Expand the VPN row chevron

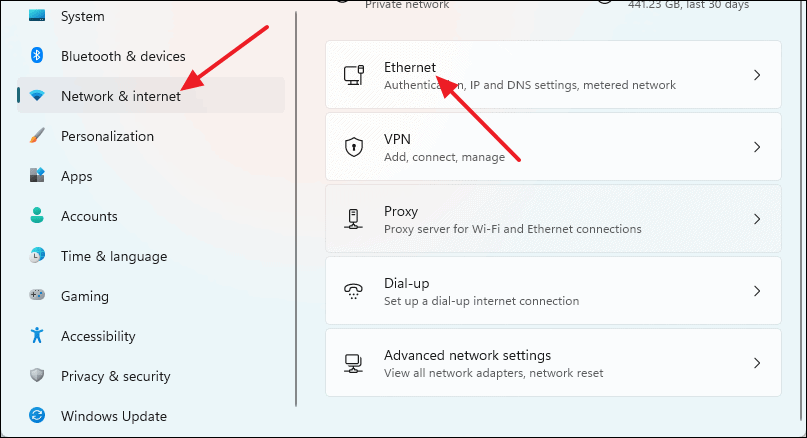[757, 147]
